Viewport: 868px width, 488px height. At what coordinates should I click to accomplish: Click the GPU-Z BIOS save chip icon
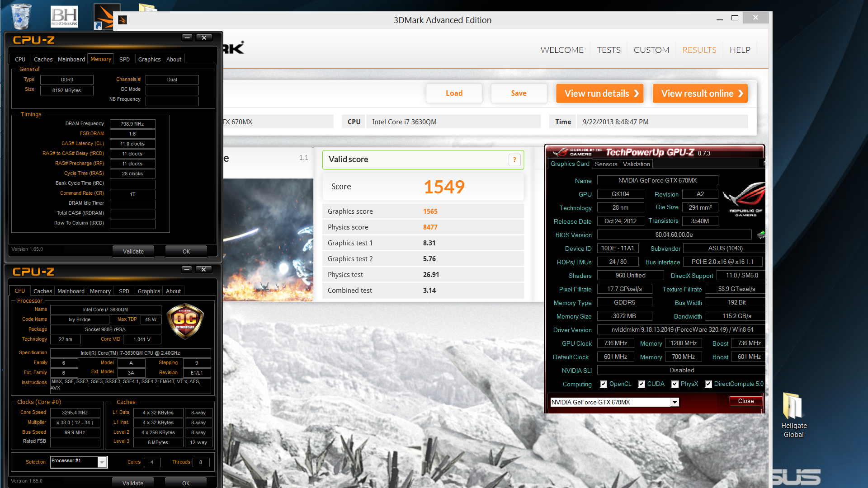click(x=761, y=235)
